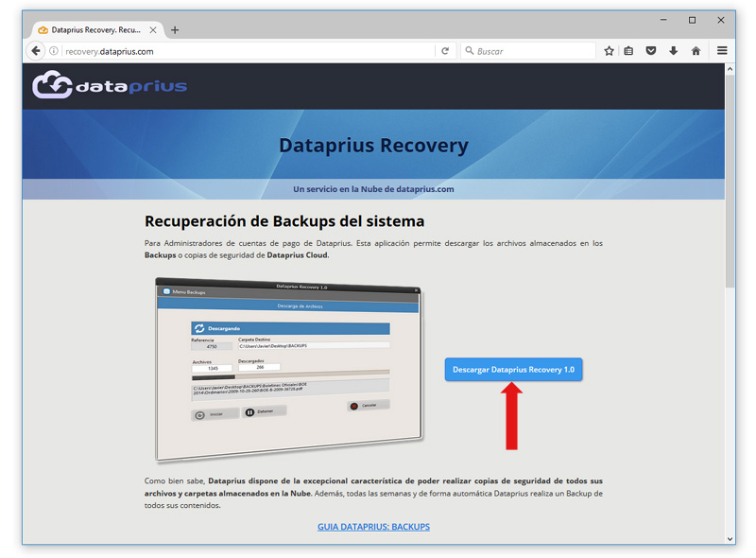Click 'Un servicio en la Nube de dataprius.com'
The image size is (756, 558).
click(373, 189)
